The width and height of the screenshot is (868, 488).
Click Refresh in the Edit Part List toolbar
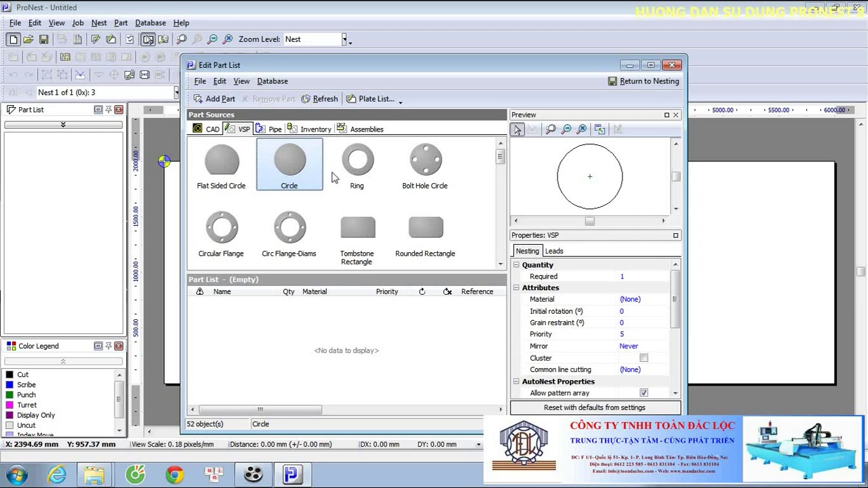tap(319, 99)
